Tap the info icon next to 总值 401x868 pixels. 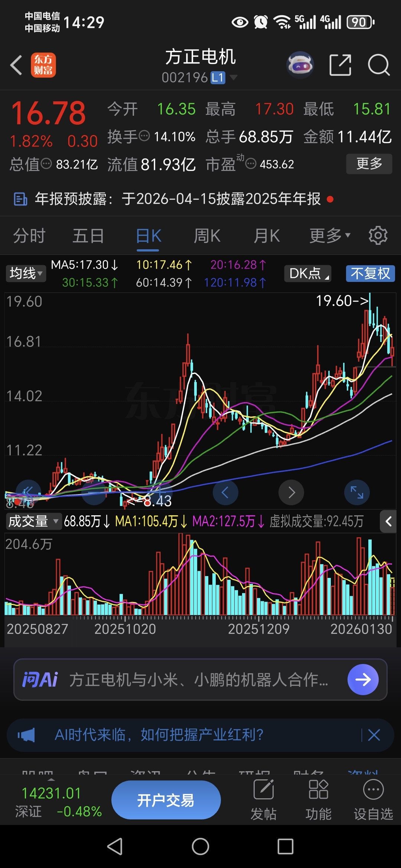pyautogui.click(x=46, y=163)
